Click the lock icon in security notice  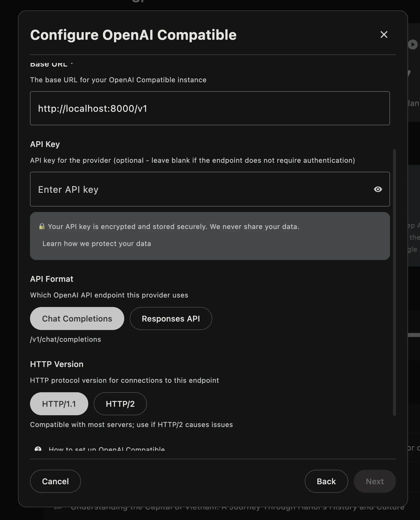click(42, 226)
